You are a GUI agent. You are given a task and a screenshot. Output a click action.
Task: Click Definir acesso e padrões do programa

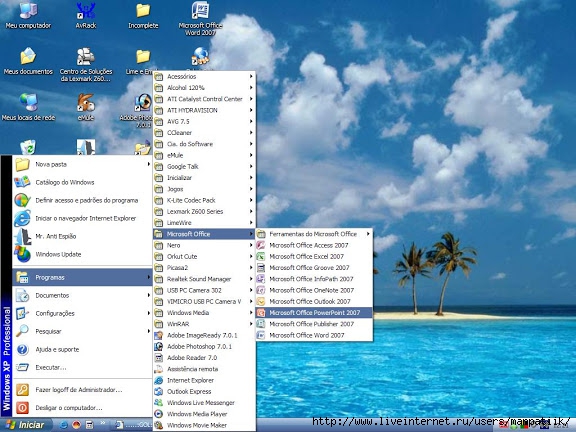(82, 200)
